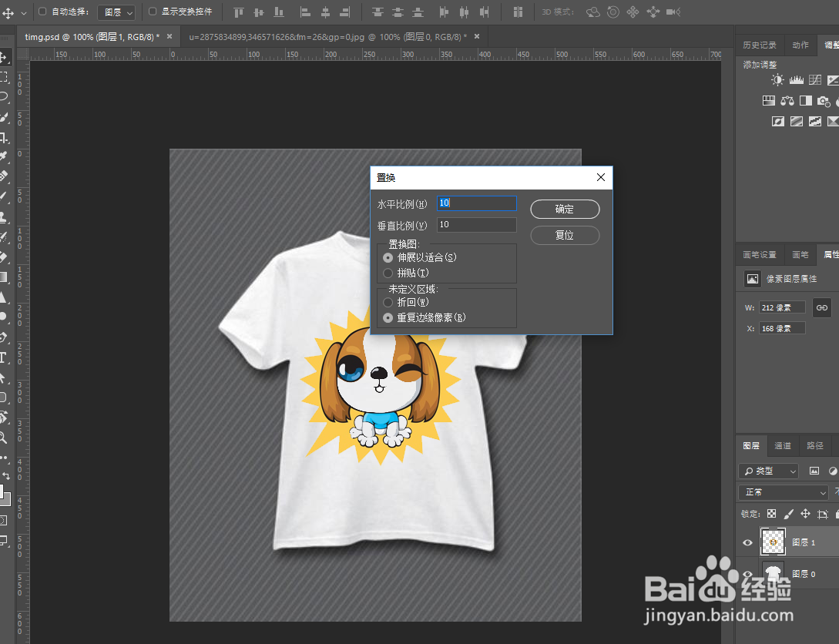Screen dimensions: 839x644
Task: Click the align top edges icon
Action: point(239,12)
